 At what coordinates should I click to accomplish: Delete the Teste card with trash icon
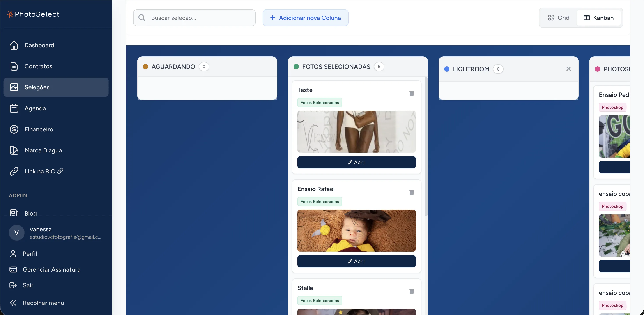click(x=412, y=94)
